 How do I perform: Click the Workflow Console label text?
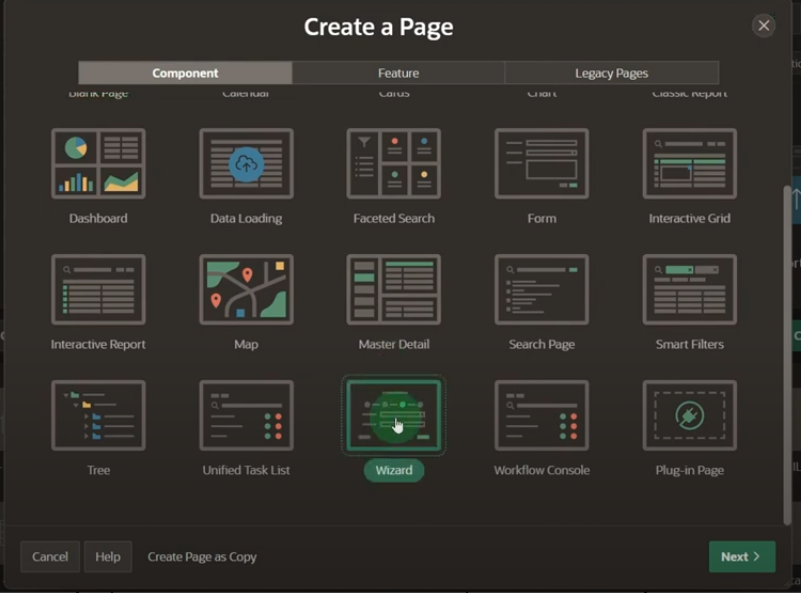(x=541, y=470)
